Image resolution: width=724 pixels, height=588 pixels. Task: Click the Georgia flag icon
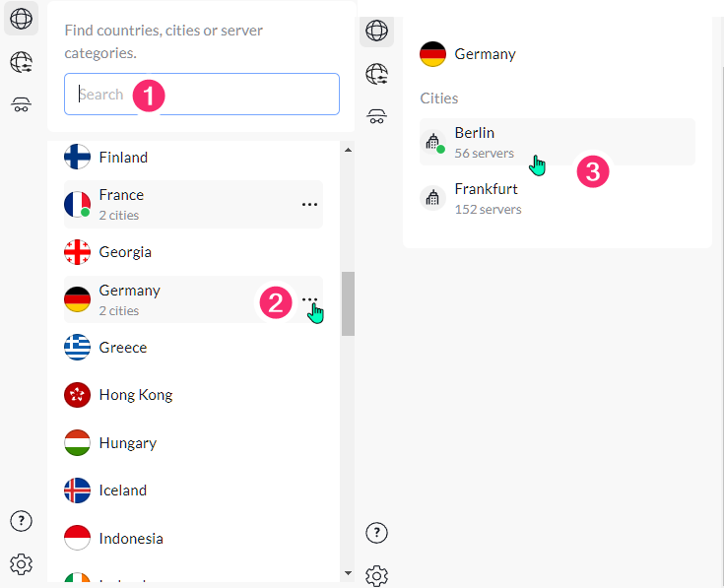tap(77, 252)
